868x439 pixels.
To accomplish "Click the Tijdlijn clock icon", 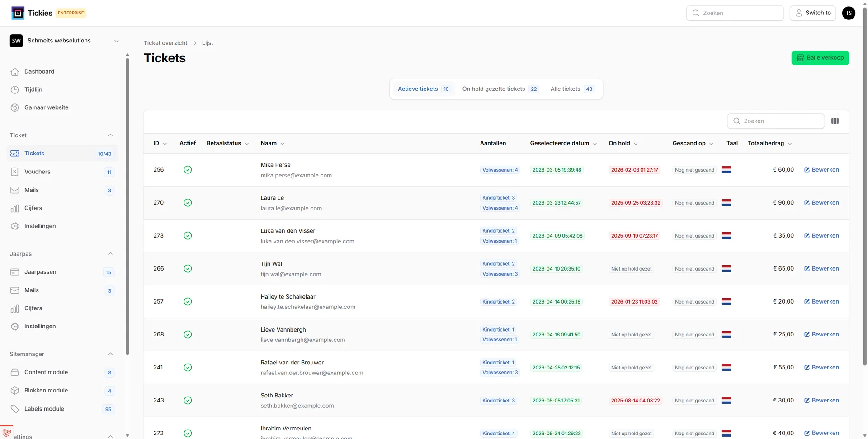I will (15, 90).
